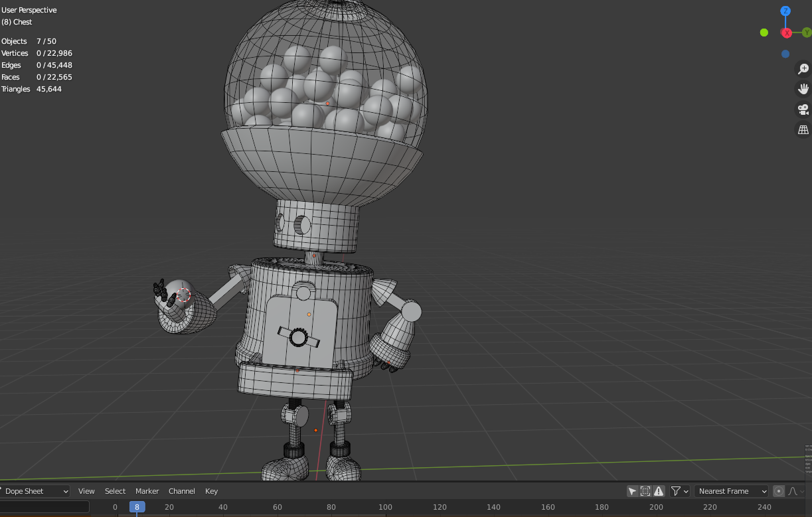The height and width of the screenshot is (517, 812).
Task: Click the zoom magnifier viewport icon
Action: coord(803,69)
